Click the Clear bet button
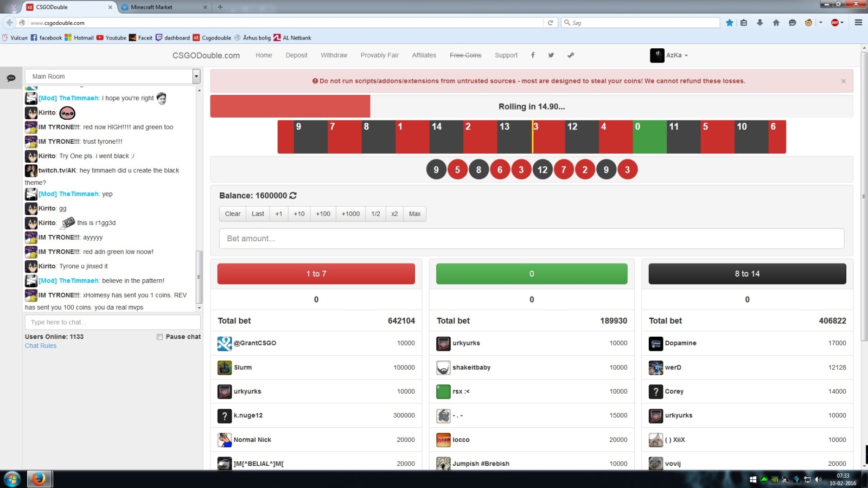The width and height of the screenshot is (868, 488). (233, 214)
